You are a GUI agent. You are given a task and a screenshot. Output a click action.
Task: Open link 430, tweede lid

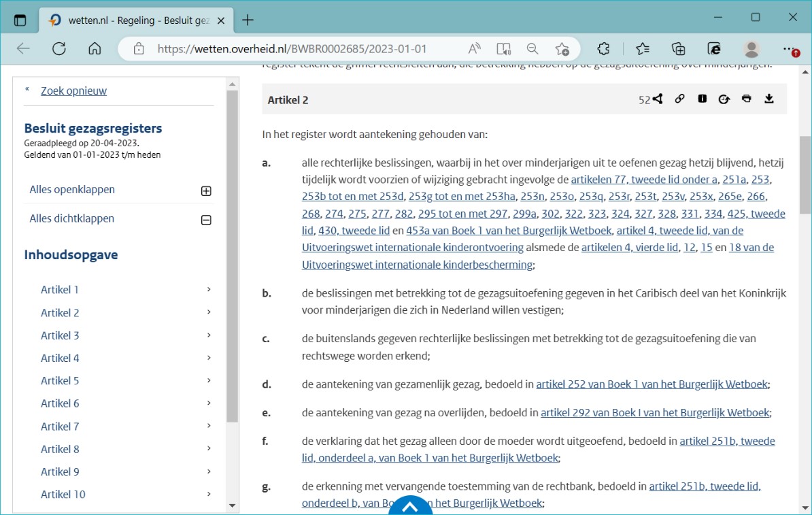pos(354,231)
